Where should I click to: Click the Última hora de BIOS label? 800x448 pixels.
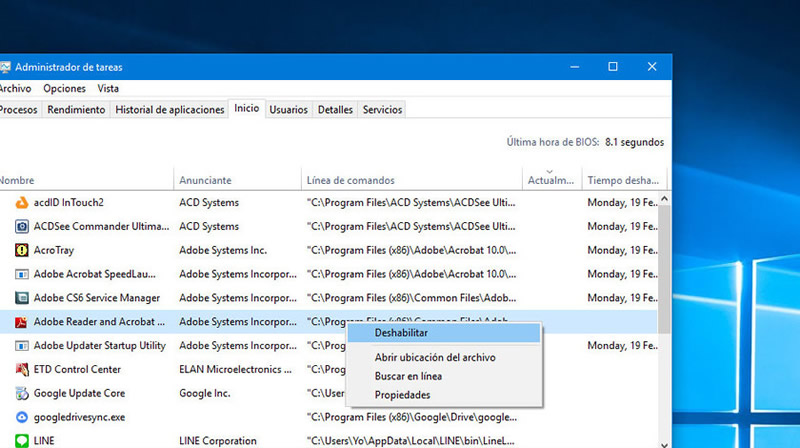pyautogui.click(x=553, y=142)
